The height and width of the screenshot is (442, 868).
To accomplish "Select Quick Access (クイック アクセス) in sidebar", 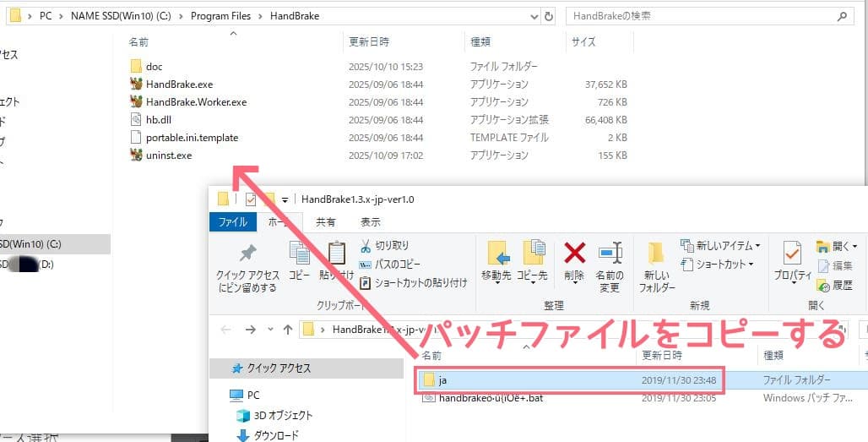I will tap(279, 368).
